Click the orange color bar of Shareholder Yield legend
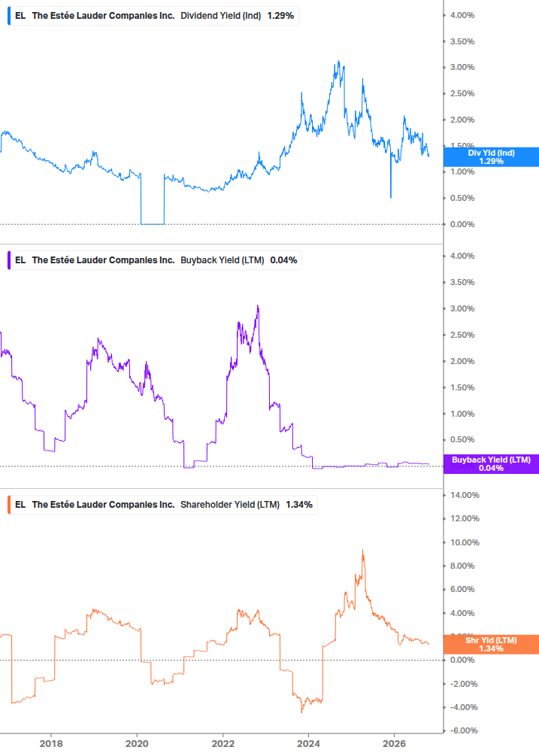The height and width of the screenshot is (756, 539). point(9,504)
